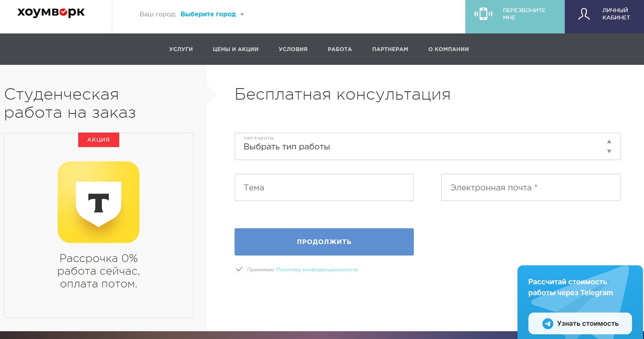The height and width of the screenshot is (339, 644).
Task: Click the Узнать стоимость button
Action: [580, 324]
